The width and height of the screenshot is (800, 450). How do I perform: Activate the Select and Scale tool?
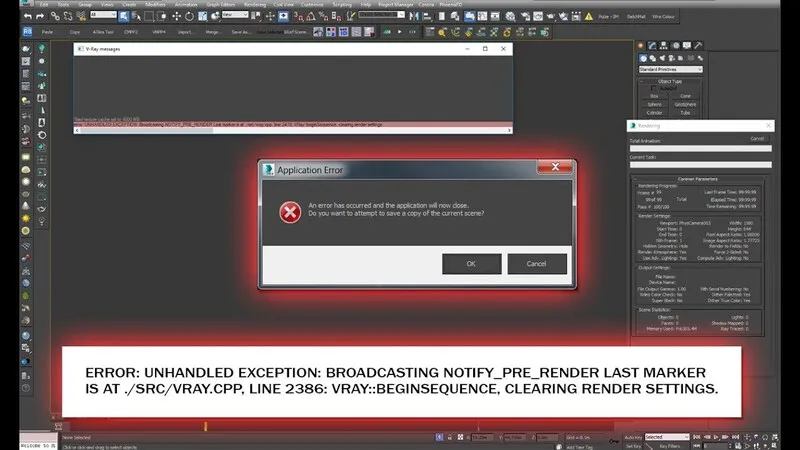click(x=203, y=16)
